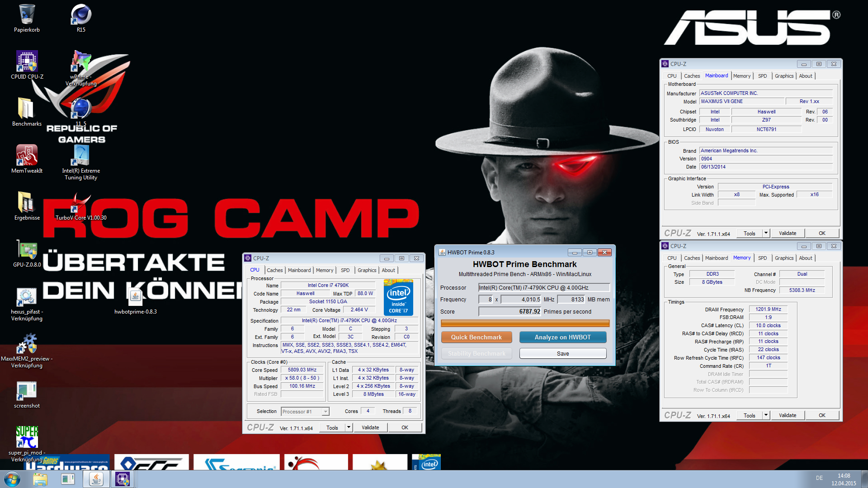Image resolution: width=868 pixels, height=488 pixels.
Task: Click the Core Voltage 2.464 V value
Action: (359, 310)
